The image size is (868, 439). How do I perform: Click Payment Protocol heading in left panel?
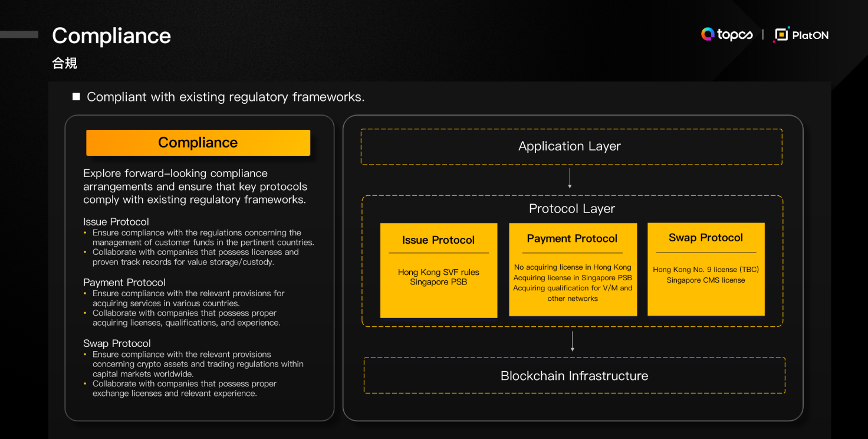(x=124, y=283)
